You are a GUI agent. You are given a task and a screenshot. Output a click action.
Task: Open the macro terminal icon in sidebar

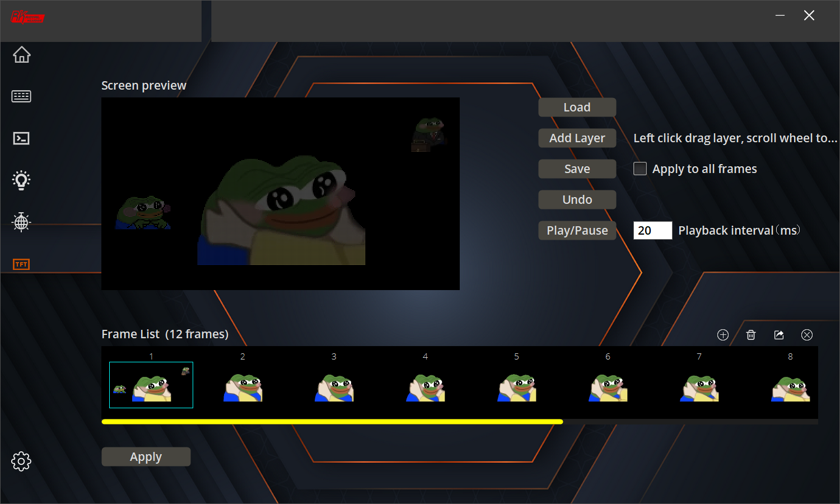[x=21, y=138]
